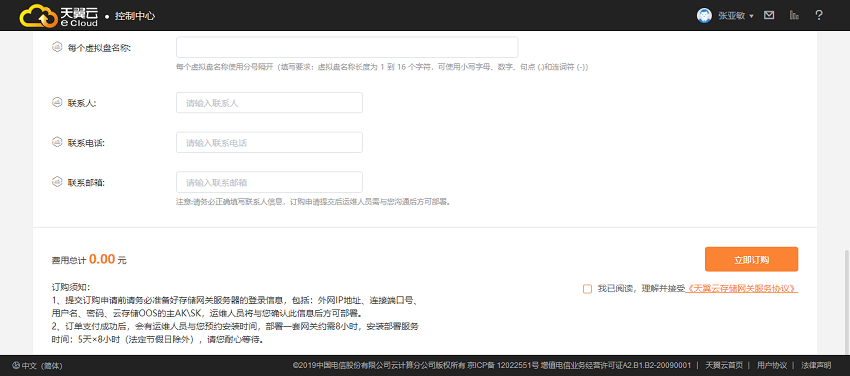Click the icon beside 联系电话 label
This screenshot has width=850, height=376.
coord(56,142)
